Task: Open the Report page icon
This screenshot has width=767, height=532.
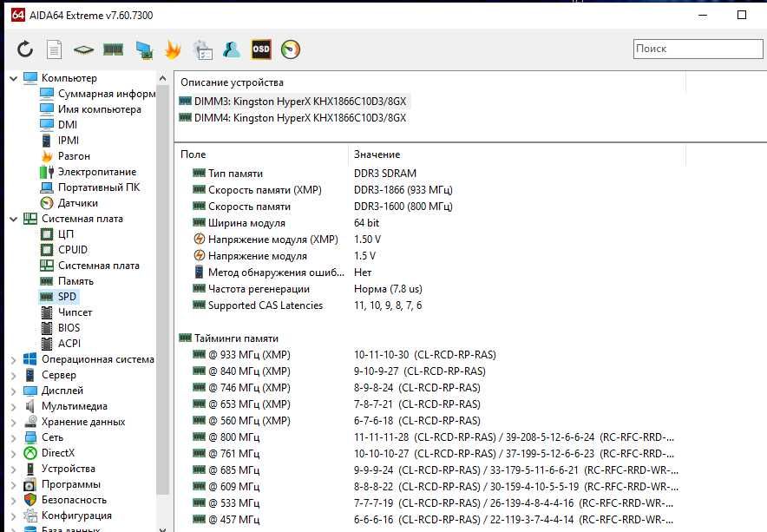Action: [x=54, y=49]
